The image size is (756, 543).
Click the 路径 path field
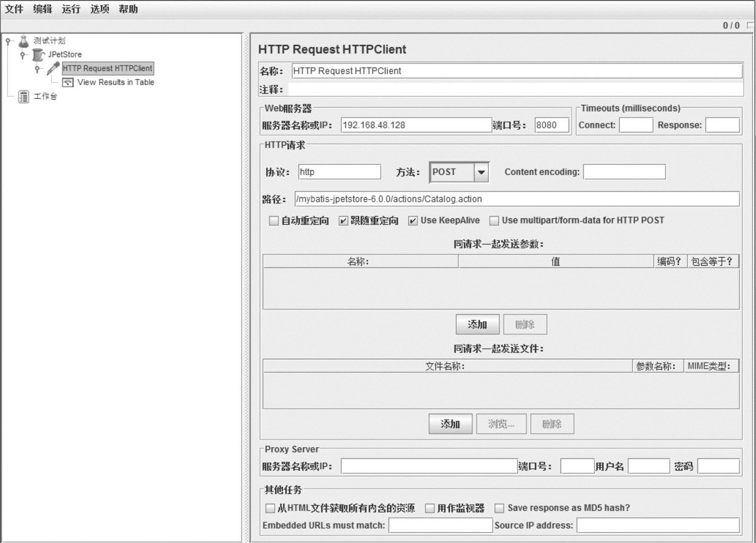click(x=517, y=199)
